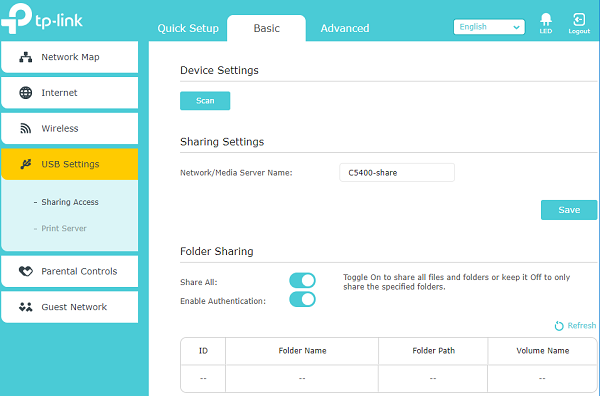Open the Print Server submenu
The height and width of the screenshot is (396, 600).
[x=64, y=228]
